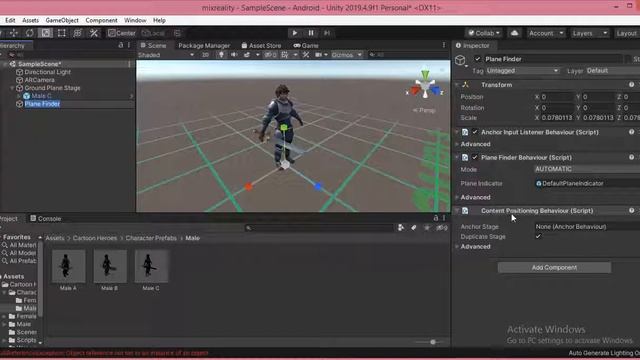Open the custom editor tools icon

click(94, 33)
